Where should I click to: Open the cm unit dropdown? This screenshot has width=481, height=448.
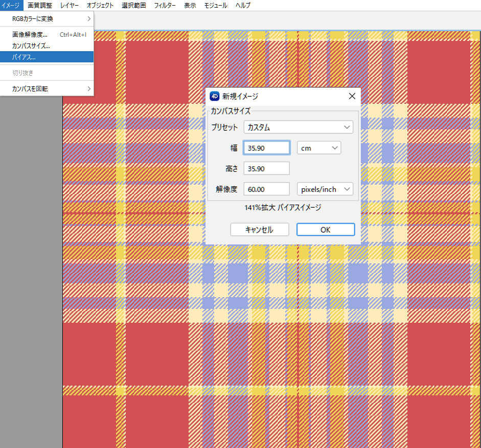pos(319,148)
